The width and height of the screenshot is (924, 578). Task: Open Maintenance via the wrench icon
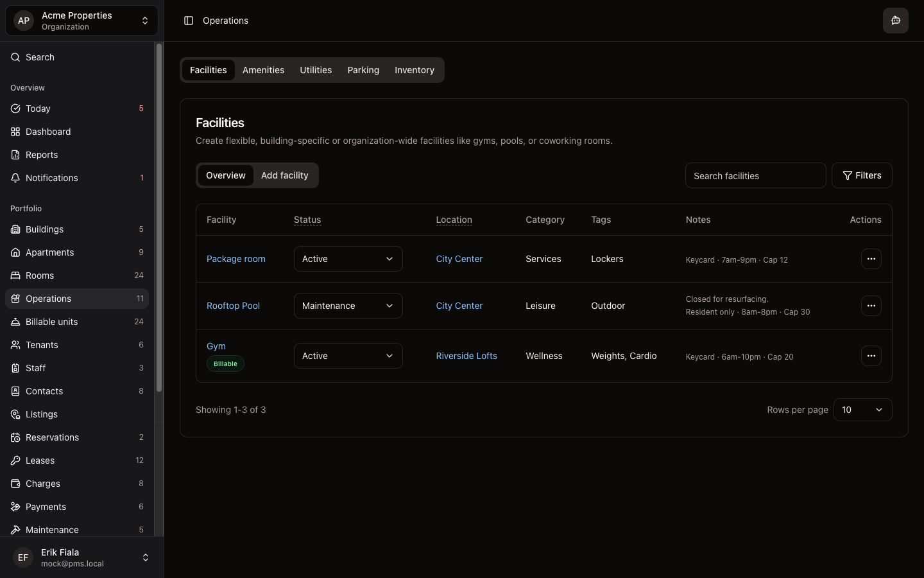click(x=15, y=530)
